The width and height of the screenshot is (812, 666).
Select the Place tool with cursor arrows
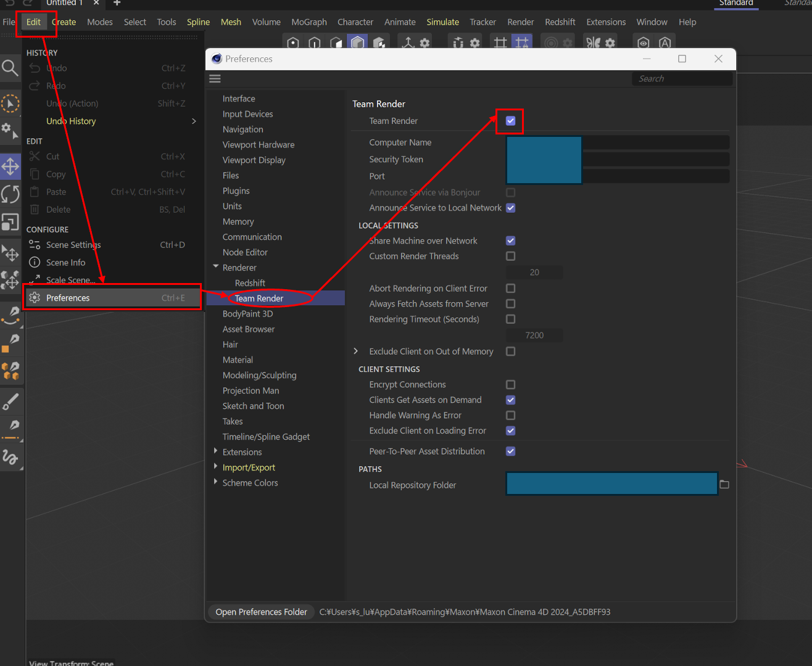(x=10, y=253)
